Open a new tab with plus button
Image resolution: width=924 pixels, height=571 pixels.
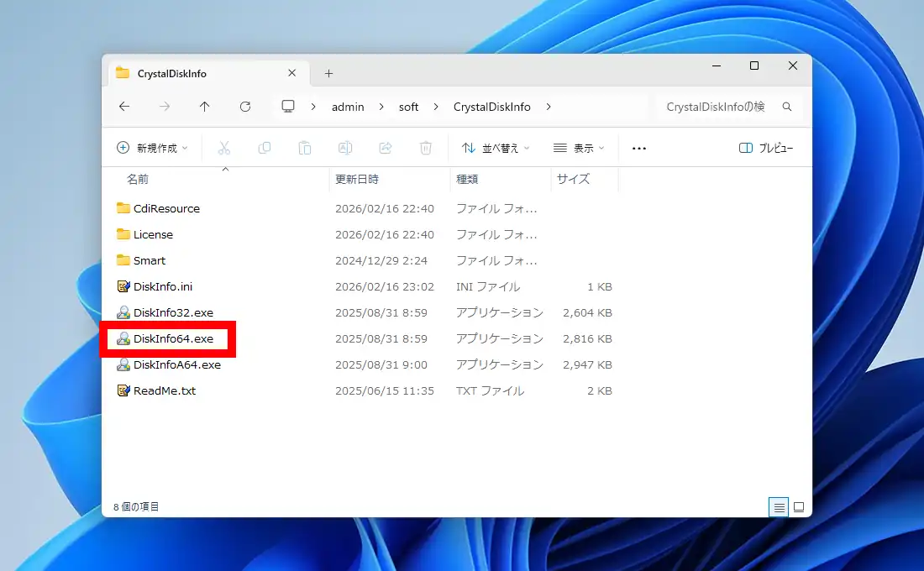point(328,73)
